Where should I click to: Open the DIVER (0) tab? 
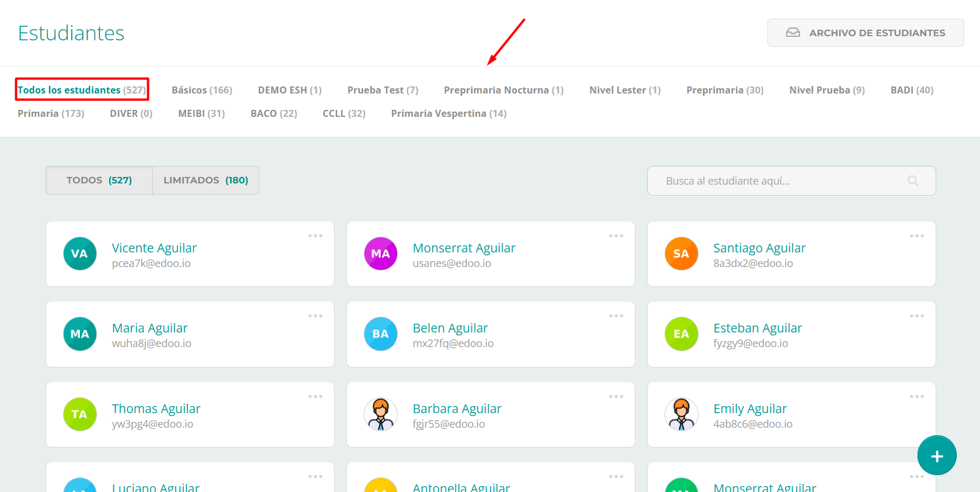[x=131, y=113]
